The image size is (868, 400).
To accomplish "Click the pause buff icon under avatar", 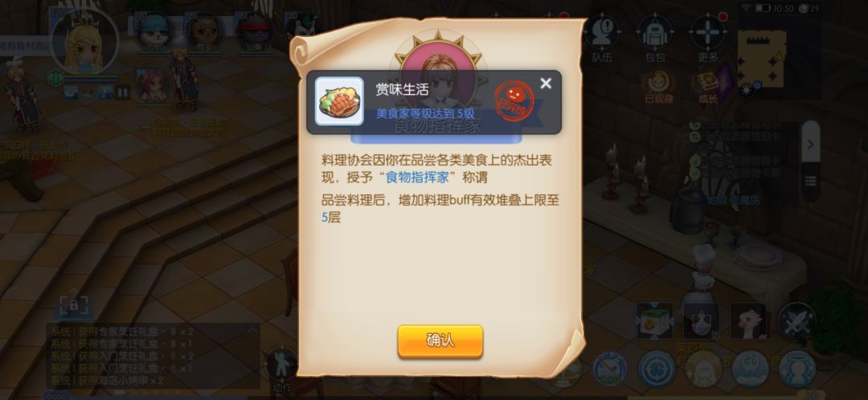I will point(122,92).
